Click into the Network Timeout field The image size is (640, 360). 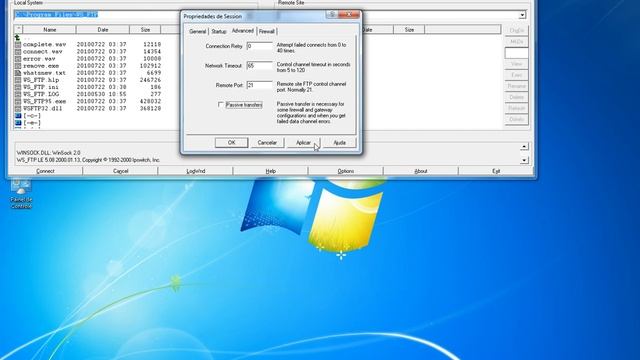tap(260, 65)
